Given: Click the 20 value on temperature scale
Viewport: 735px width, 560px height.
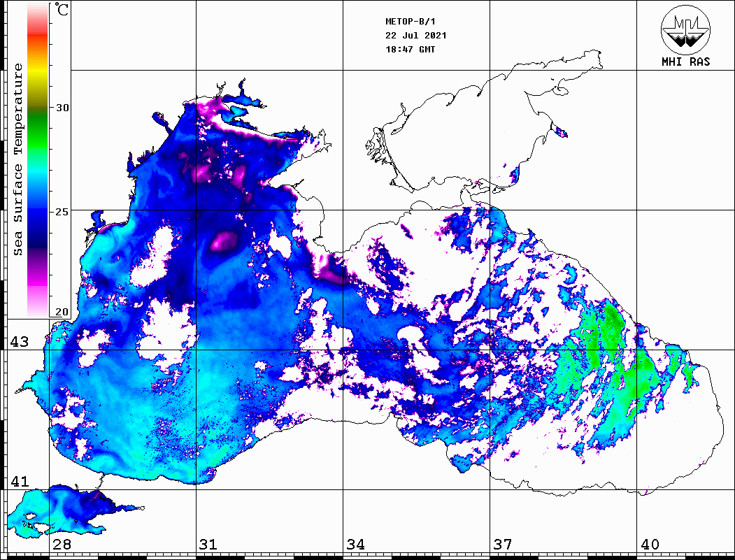Looking at the screenshot, I should click(62, 312).
